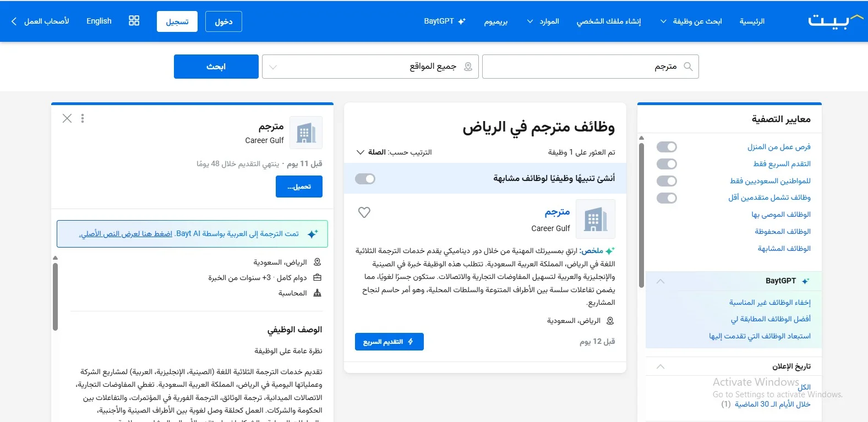This screenshot has height=422, width=868.
Task: Click the department icon next to المحاسبة
Action: pos(317,293)
